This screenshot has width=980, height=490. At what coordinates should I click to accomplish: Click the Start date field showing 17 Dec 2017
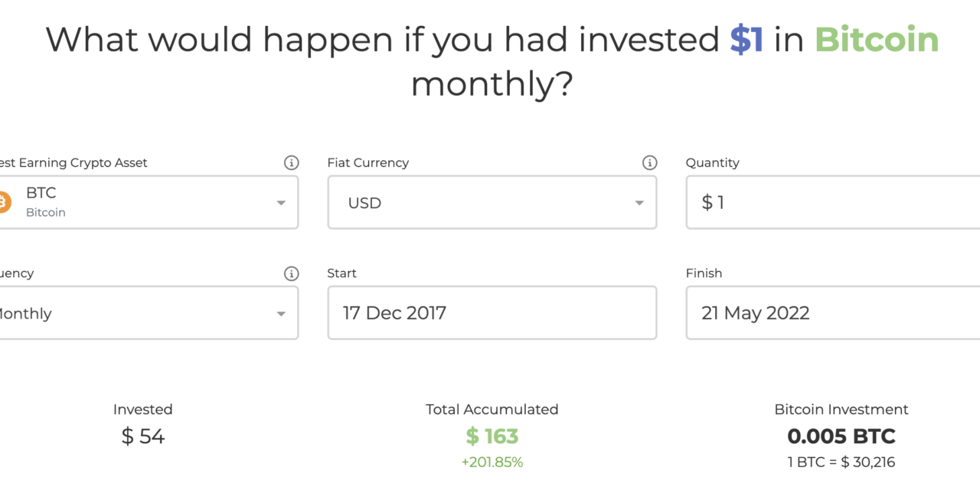[492, 312]
